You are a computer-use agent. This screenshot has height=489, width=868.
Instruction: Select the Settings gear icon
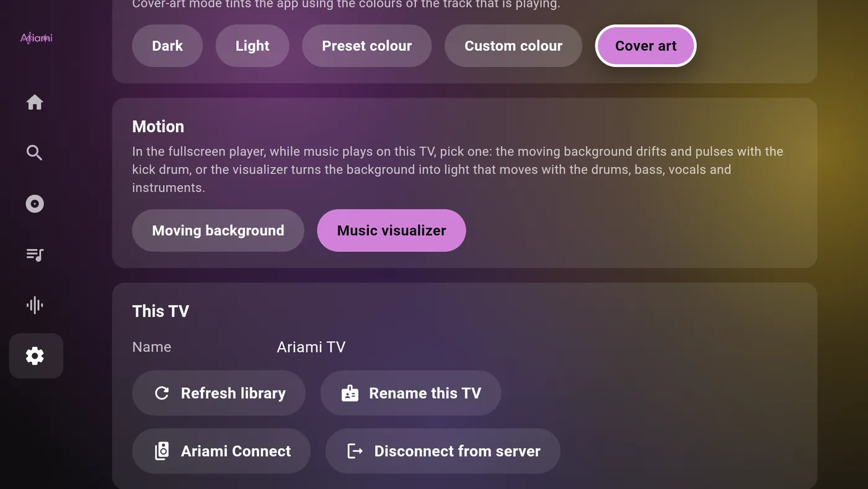[x=35, y=356]
